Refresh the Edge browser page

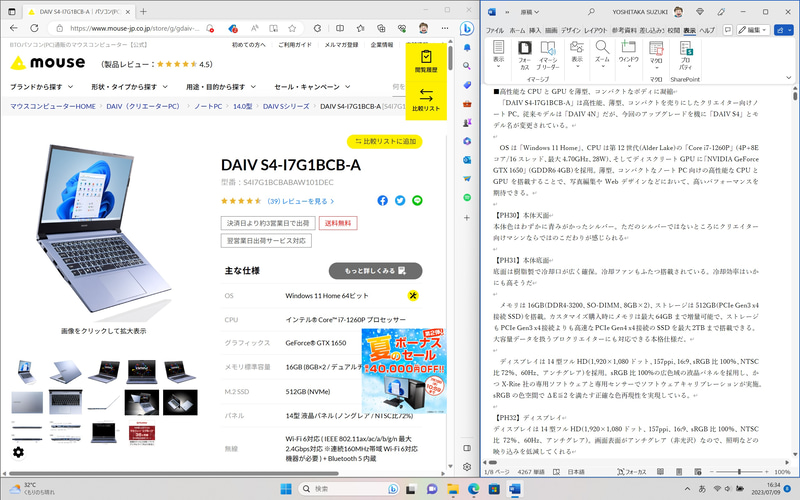pyautogui.click(x=34, y=28)
